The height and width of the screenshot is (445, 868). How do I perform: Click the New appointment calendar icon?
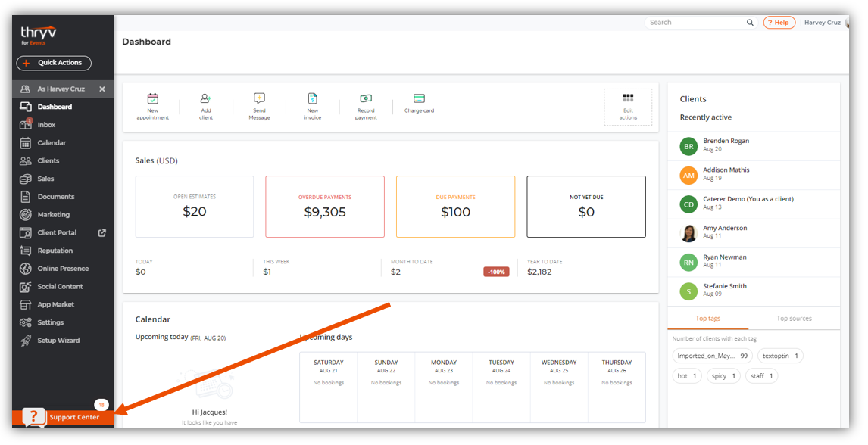(x=153, y=99)
